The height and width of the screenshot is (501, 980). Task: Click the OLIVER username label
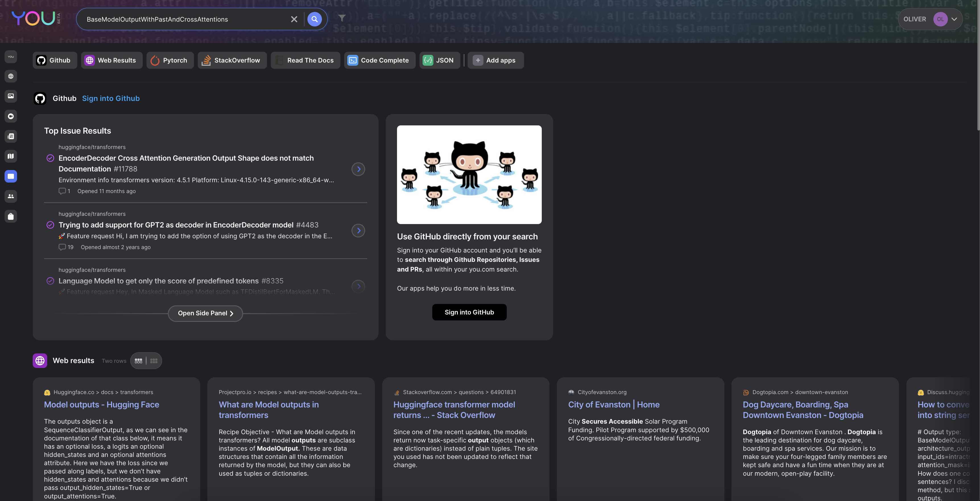click(914, 19)
